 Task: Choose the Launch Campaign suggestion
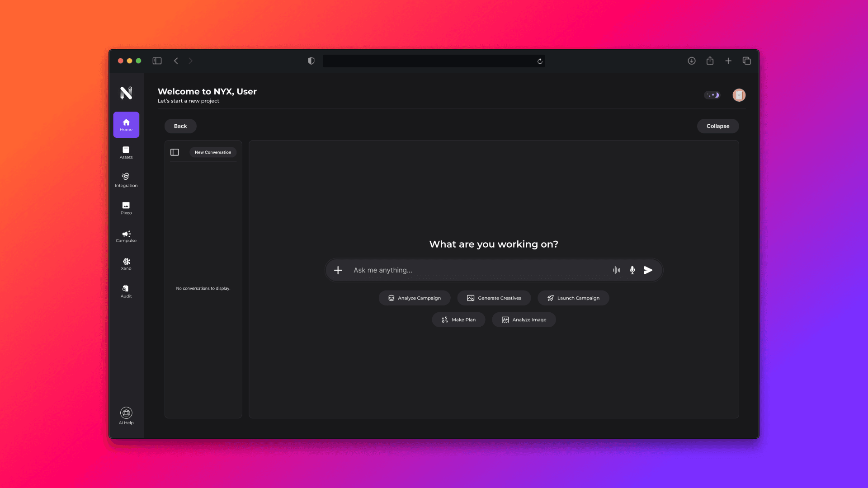click(573, 298)
